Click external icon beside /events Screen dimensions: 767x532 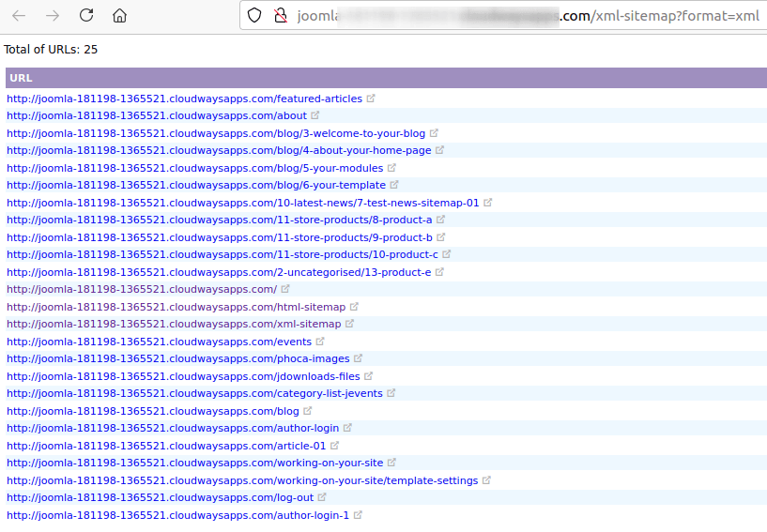click(320, 342)
